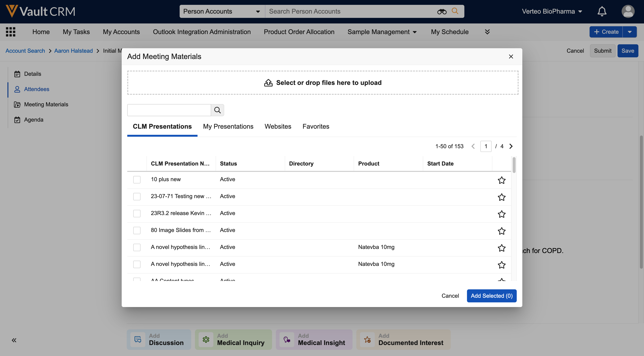
Task: Favorite the '10 plus new' presentation star
Action: click(501, 180)
